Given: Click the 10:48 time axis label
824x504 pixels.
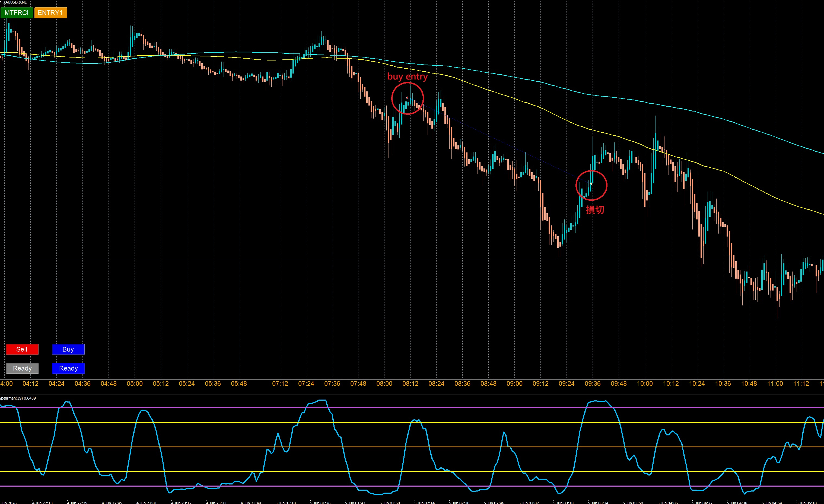Looking at the screenshot, I should [x=749, y=384].
